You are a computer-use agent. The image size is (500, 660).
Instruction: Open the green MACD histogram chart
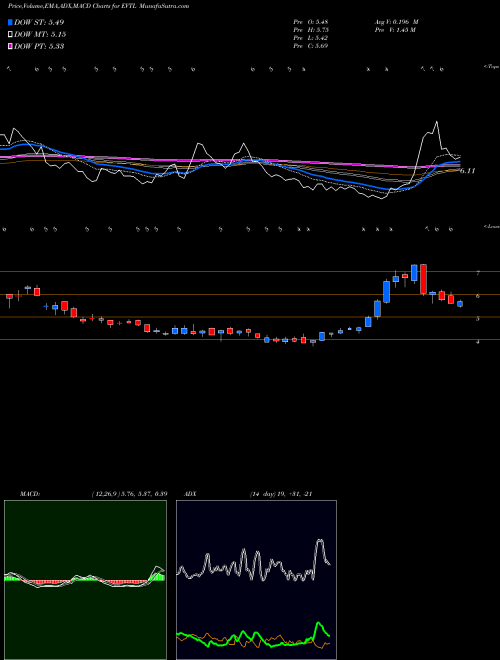[x=85, y=580]
